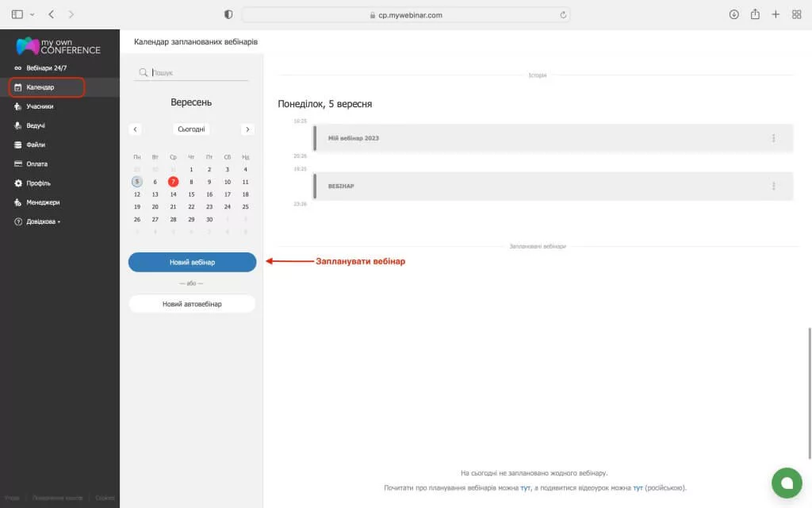Click the Safari downloads icon
Screen dimensions: 812x508
[x=733, y=14]
